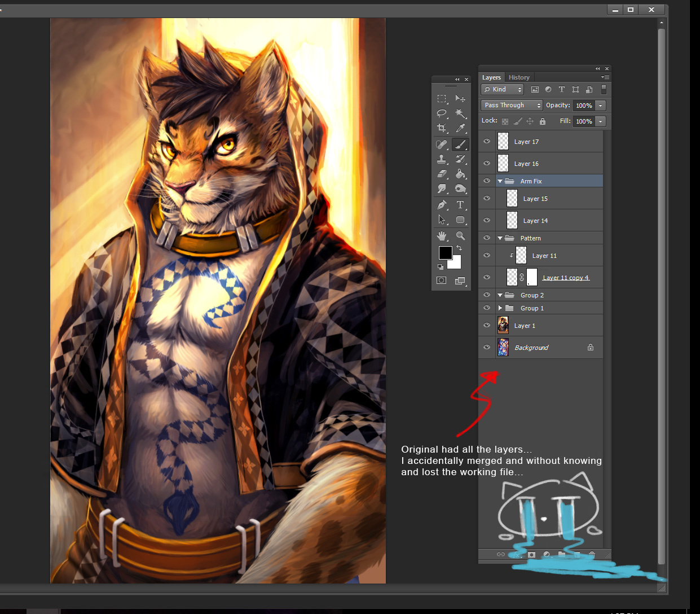Hide the Pattern group

pos(487,238)
